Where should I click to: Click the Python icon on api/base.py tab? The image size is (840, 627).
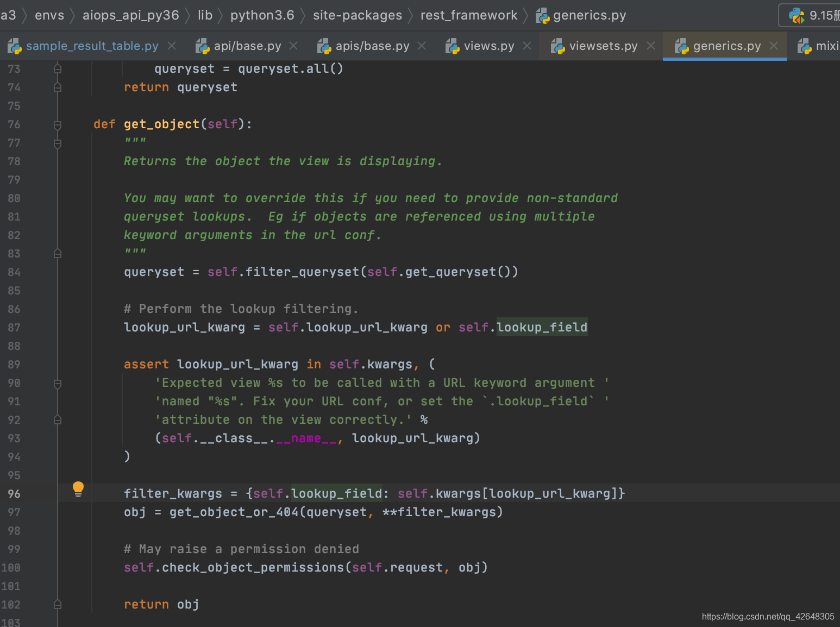pos(203,47)
